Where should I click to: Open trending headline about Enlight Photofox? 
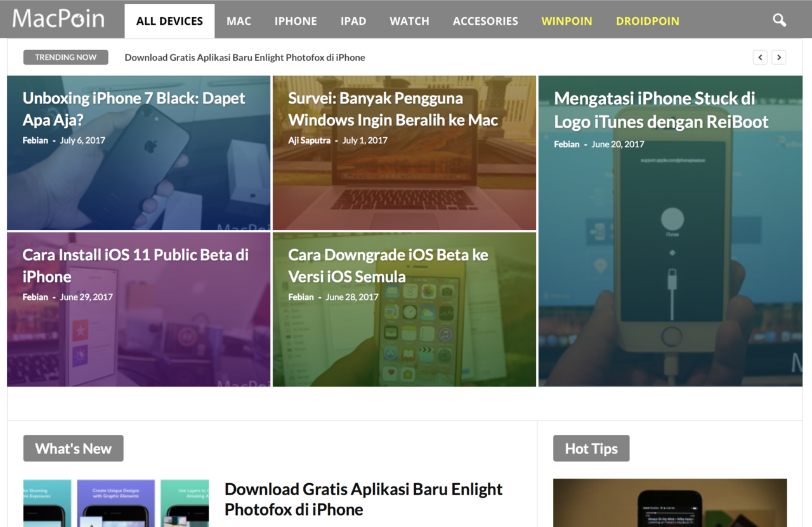[x=245, y=57]
